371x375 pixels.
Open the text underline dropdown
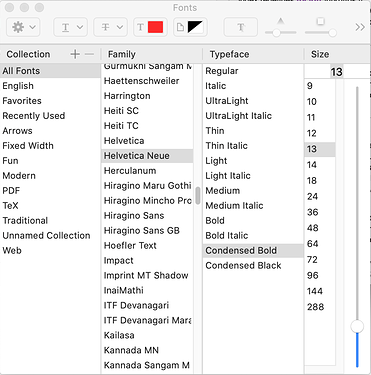71,27
